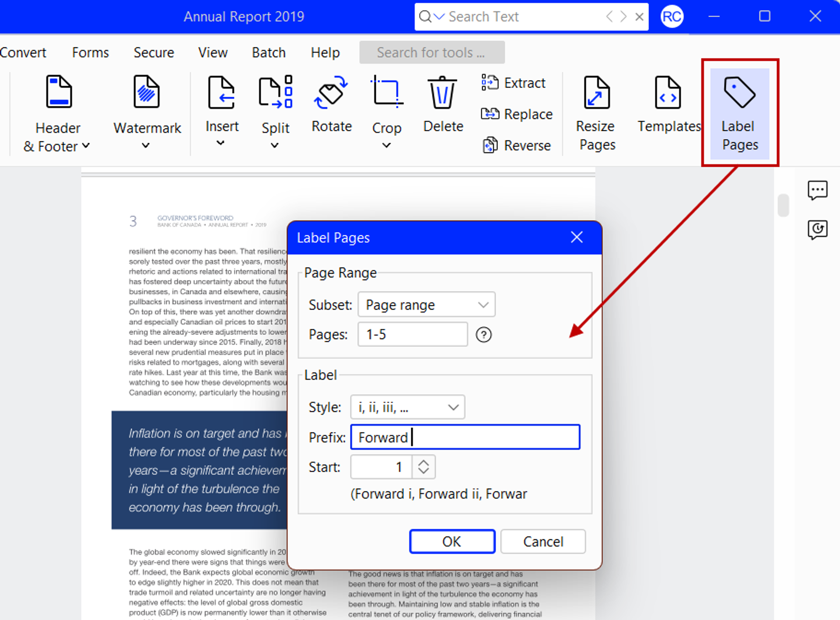Open the Style numbering dropdown
Viewport: 840px width, 620px height.
(x=407, y=407)
